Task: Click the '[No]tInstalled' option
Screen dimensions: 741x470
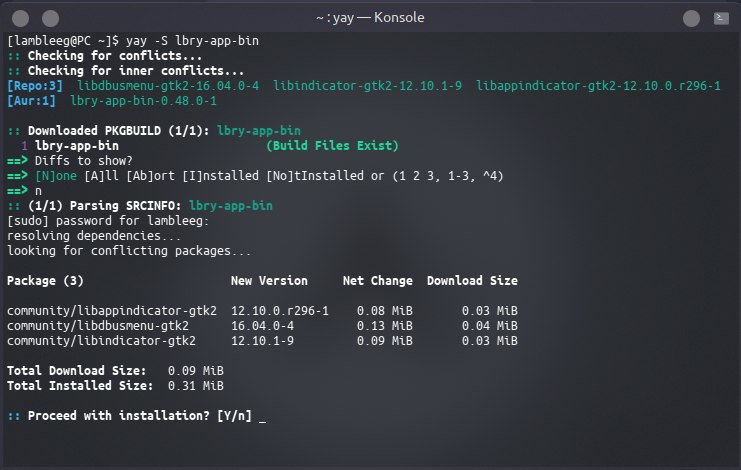Action: point(315,176)
